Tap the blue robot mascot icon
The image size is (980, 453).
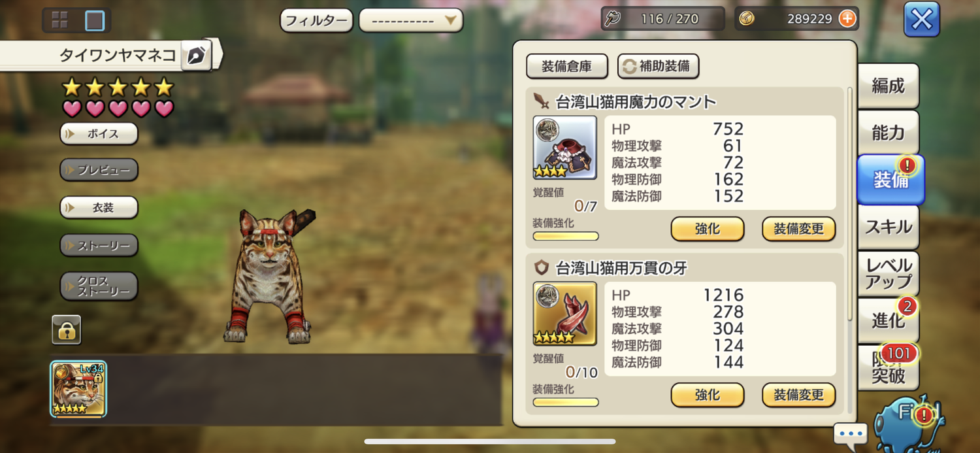coord(909,422)
